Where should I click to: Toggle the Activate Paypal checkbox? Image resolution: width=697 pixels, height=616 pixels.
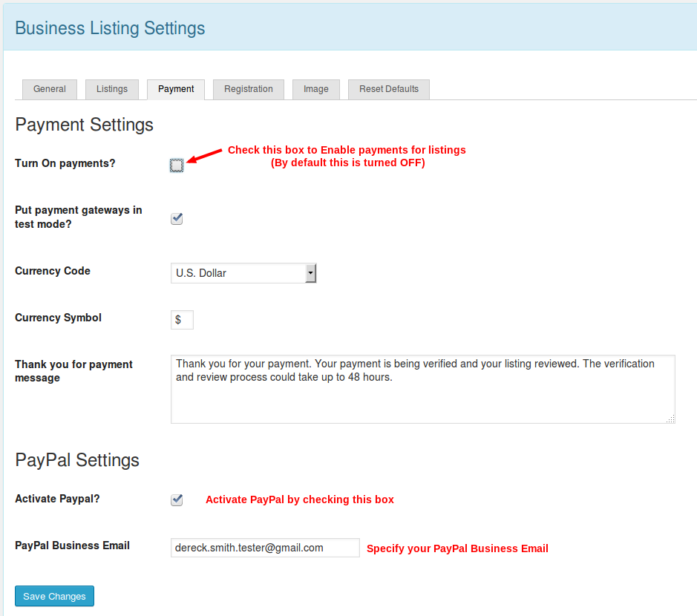pos(177,500)
